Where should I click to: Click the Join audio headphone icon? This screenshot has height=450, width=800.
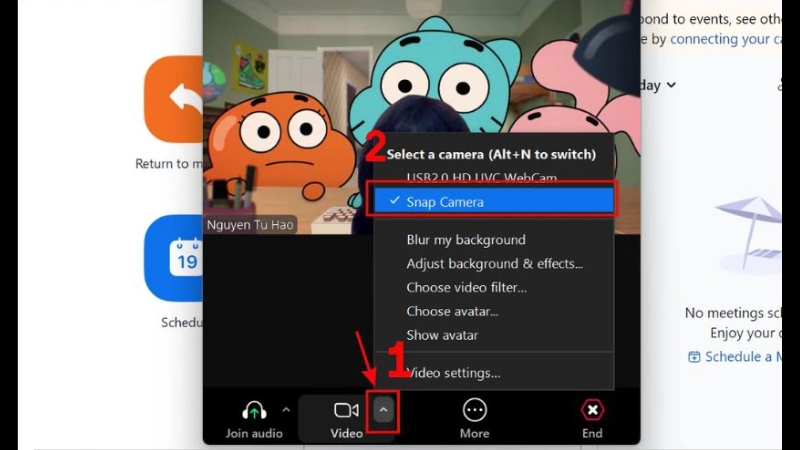pos(254,410)
